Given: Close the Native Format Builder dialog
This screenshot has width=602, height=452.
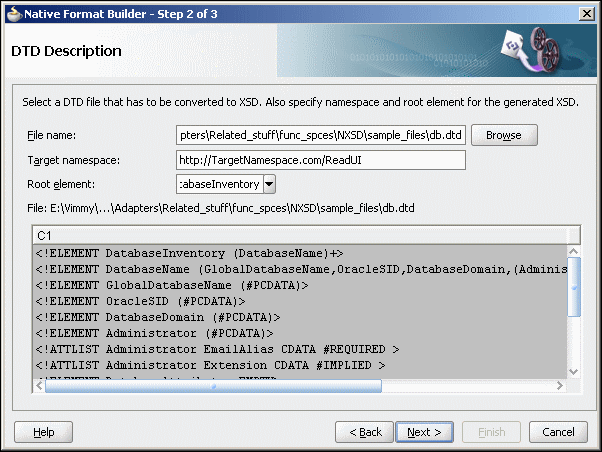Looking at the screenshot, I should point(587,14).
